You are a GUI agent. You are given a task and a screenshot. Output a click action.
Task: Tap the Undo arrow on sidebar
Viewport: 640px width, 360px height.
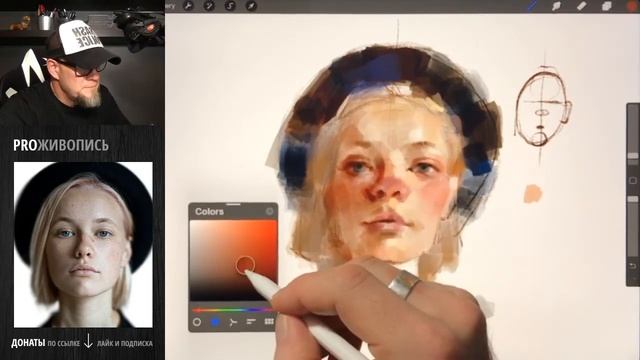tap(633, 266)
